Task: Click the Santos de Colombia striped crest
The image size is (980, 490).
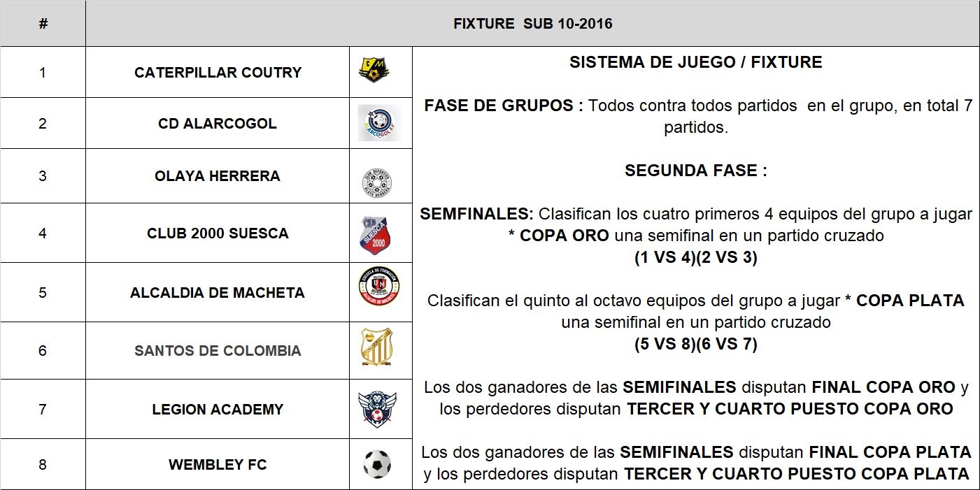Action: [376, 347]
